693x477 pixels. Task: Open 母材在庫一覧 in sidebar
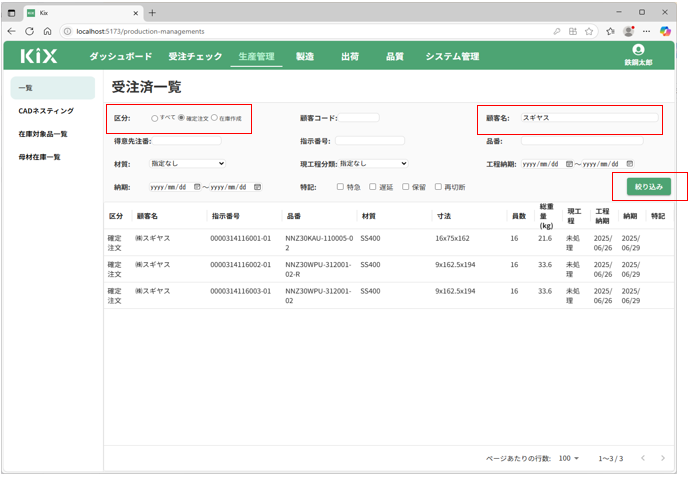(x=39, y=157)
